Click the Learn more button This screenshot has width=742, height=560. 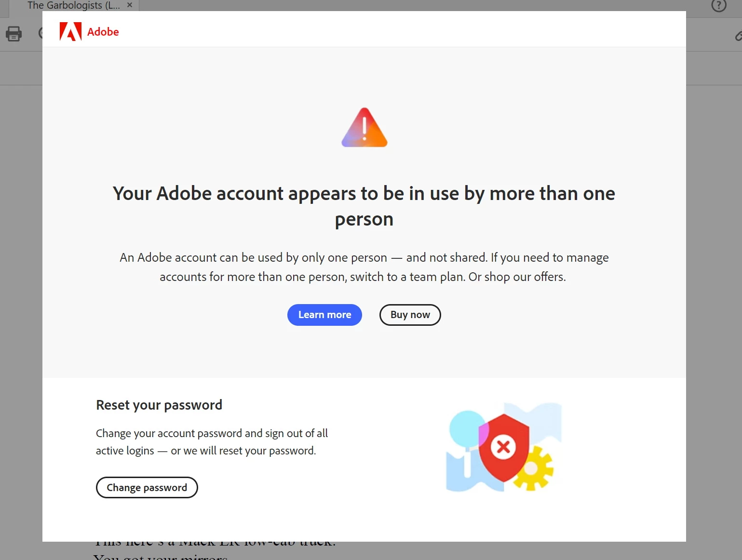324,315
